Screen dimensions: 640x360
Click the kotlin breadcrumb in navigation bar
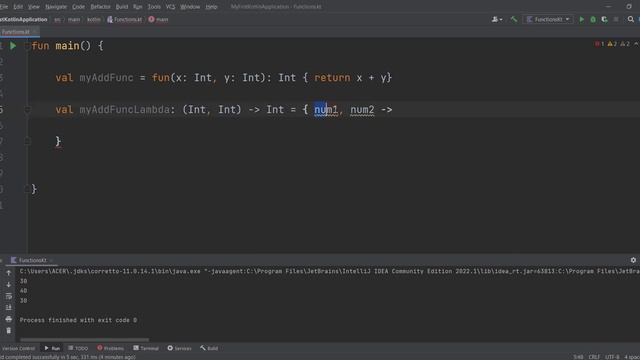point(93,19)
